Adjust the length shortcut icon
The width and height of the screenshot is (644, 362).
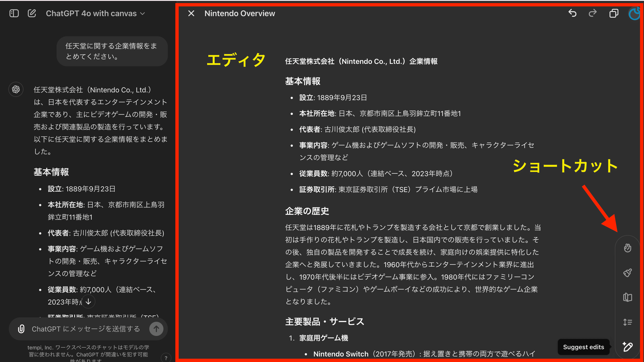(627, 322)
